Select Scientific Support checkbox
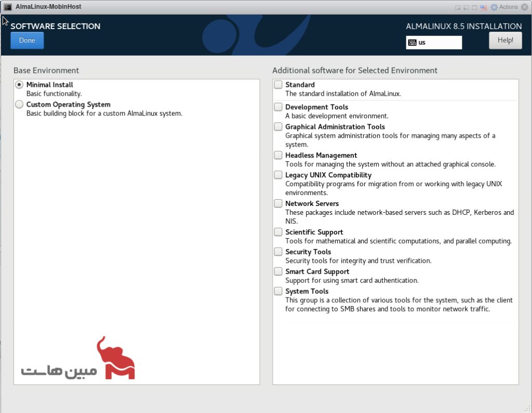This screenshot has width=532, height=413. pos(278,231)
